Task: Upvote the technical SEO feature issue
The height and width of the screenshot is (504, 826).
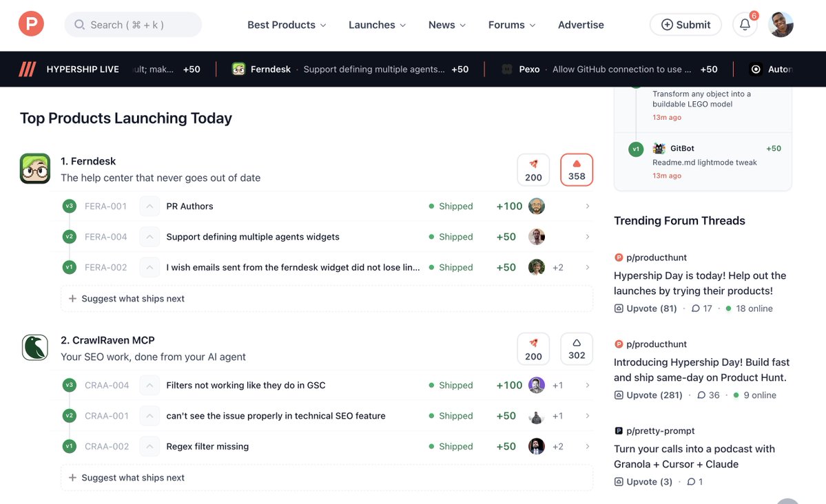Action: [149, 415]
